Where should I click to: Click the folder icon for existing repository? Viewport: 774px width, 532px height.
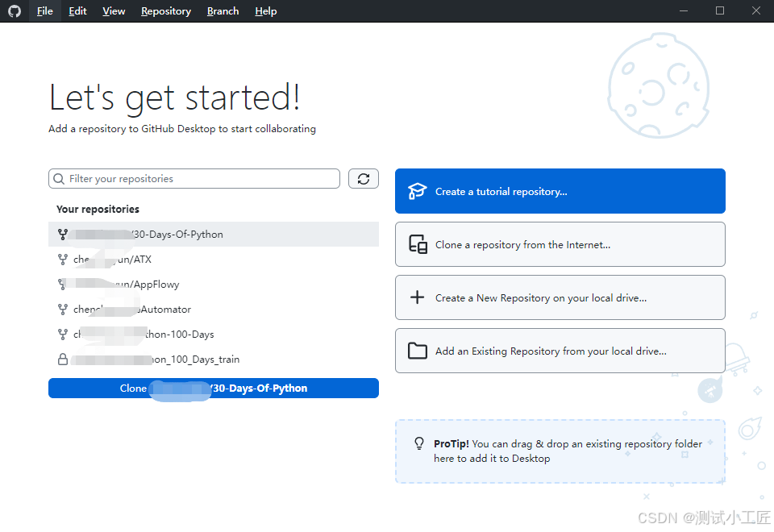coord(418,351)
